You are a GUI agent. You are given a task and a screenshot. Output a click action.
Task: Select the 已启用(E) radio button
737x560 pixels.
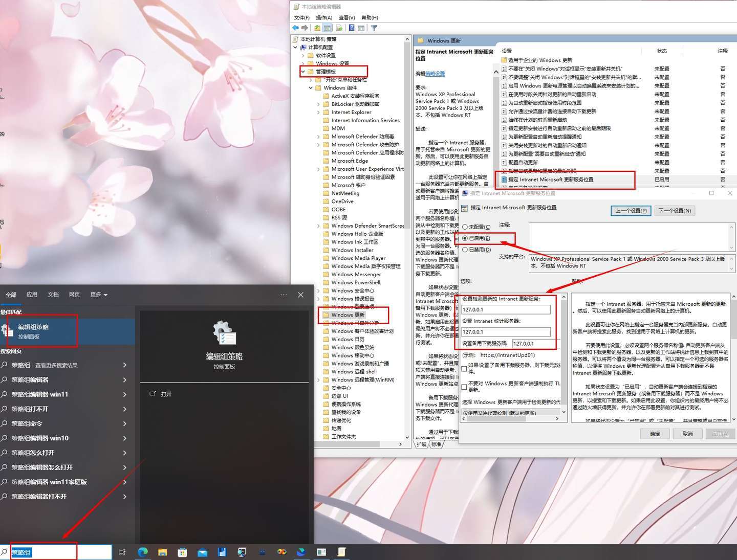[x=465, y=238]
